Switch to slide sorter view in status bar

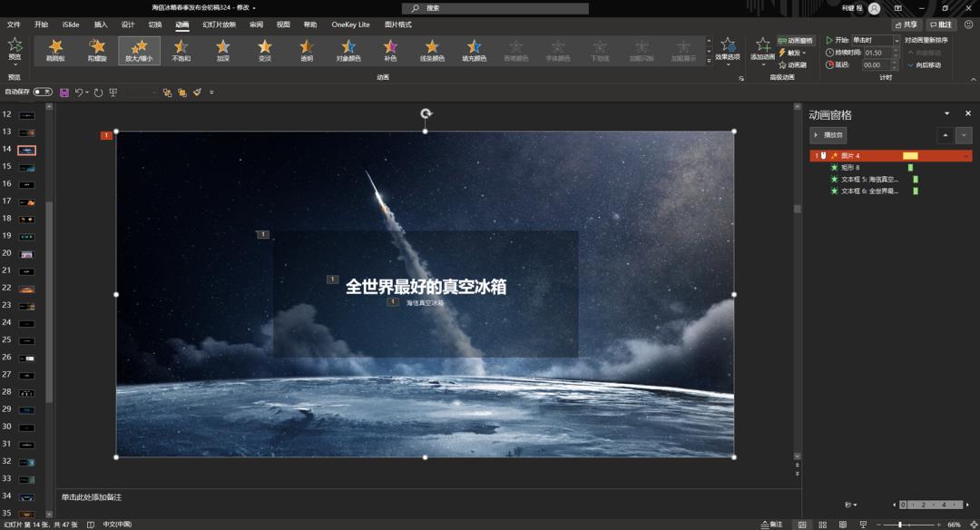coord(824,525)
